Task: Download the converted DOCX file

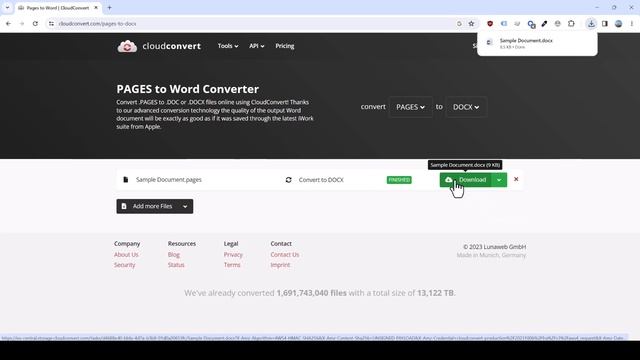Action: click(x=466, y=180)
